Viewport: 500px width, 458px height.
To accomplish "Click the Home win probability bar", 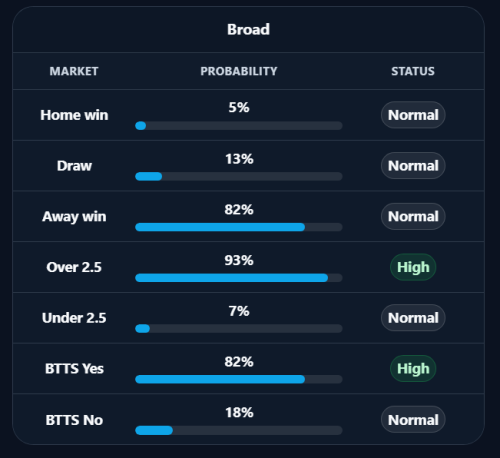I will (239, 126).
